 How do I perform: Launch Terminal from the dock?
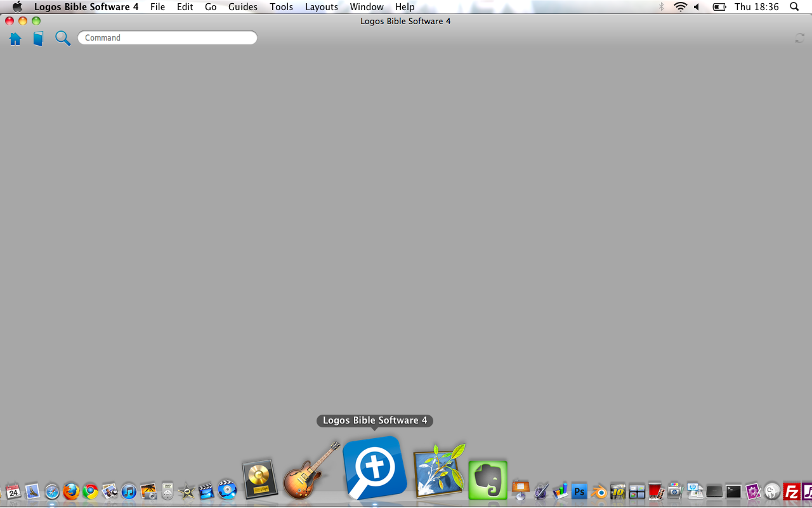point(733,491)
